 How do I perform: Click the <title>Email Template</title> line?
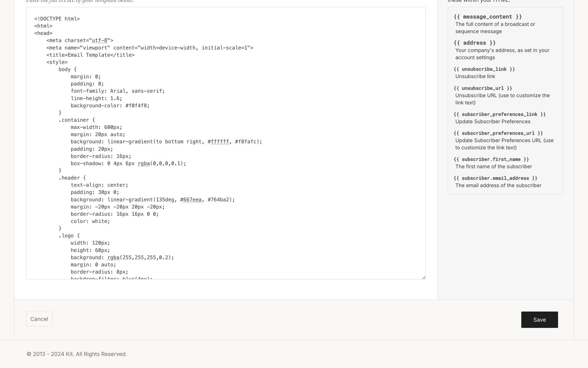pyautogui.click(x=90, y=55)
